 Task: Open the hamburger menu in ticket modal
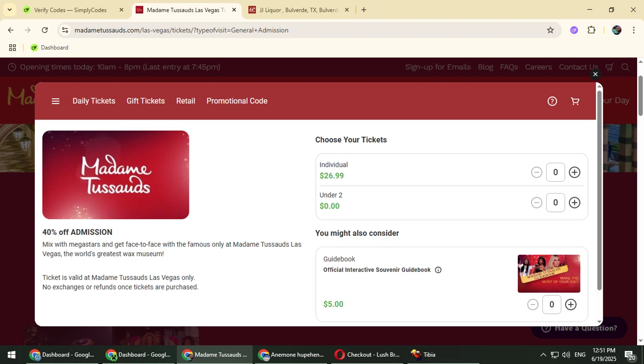pyautogui.click(x=55, y=101)
